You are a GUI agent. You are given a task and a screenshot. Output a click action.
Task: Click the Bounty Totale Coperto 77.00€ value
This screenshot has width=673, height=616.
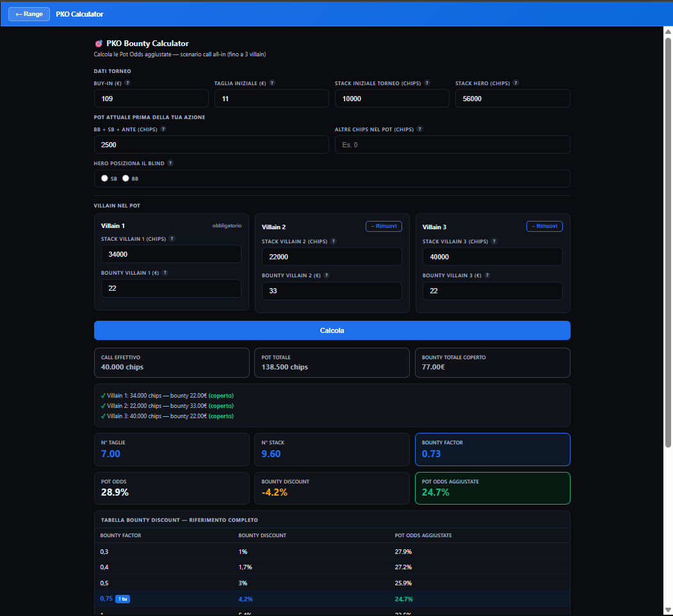pyautogui.click(x=434, y=367)
